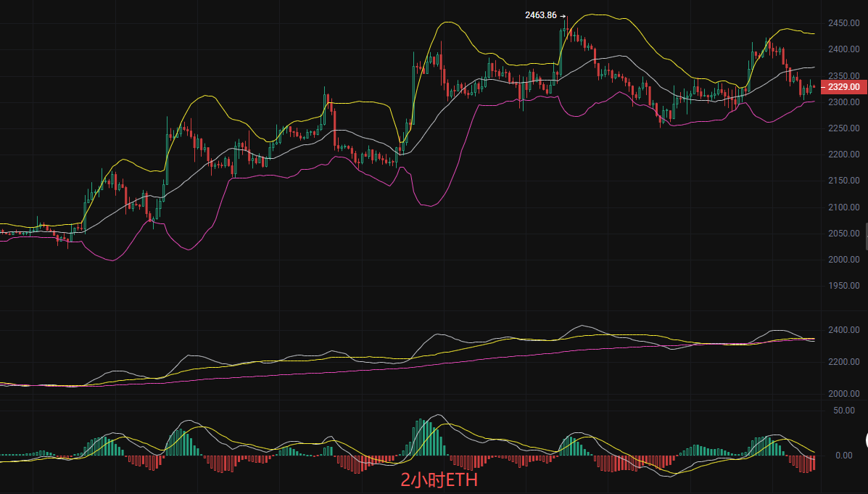Select the 2250.00 price axis label
The width and height of the screenshot is (868, 494).
pyautogui.click(x=843, y=128)
